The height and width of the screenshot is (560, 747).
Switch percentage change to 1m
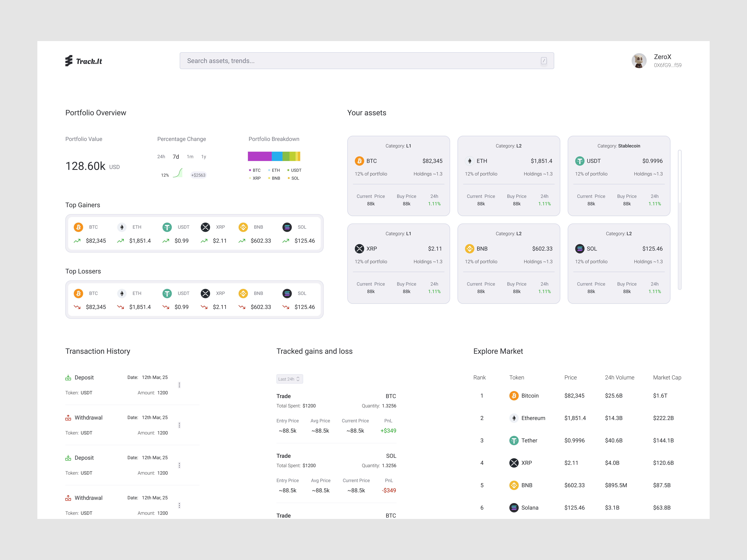190,157
